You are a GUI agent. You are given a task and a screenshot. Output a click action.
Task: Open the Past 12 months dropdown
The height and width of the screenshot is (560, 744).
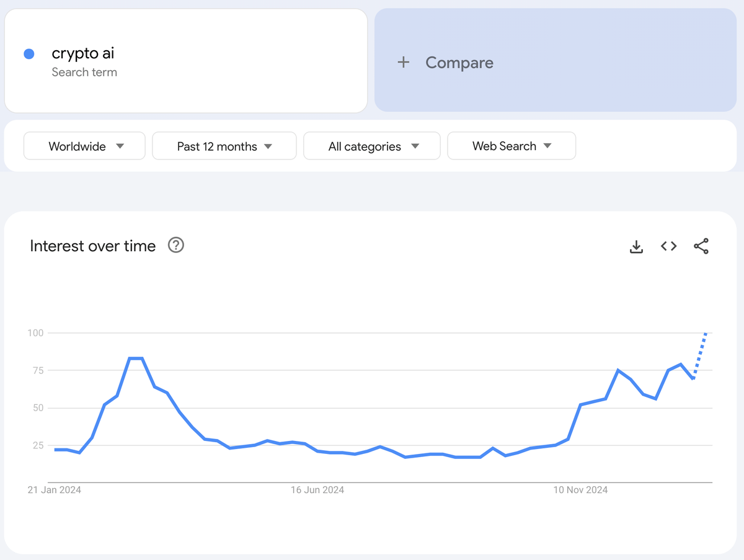[224, 146]
